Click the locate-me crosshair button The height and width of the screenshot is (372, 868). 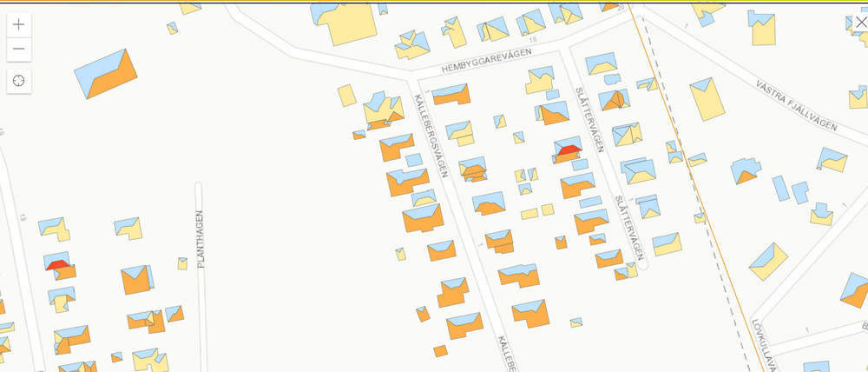click(x=18, y=82)
